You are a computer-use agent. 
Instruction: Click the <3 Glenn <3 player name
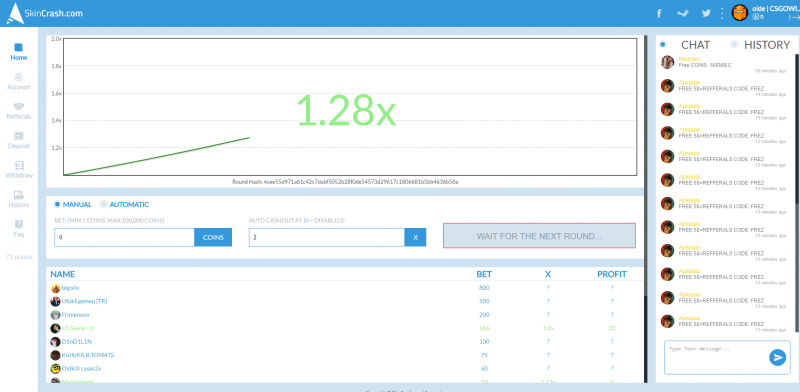point(78,328)
